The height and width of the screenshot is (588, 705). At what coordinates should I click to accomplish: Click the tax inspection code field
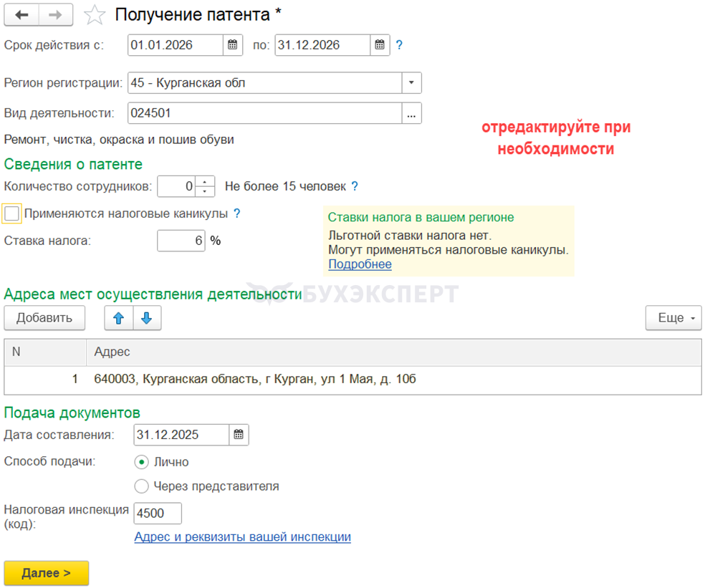pyautogui.click(x=158, y=513)
